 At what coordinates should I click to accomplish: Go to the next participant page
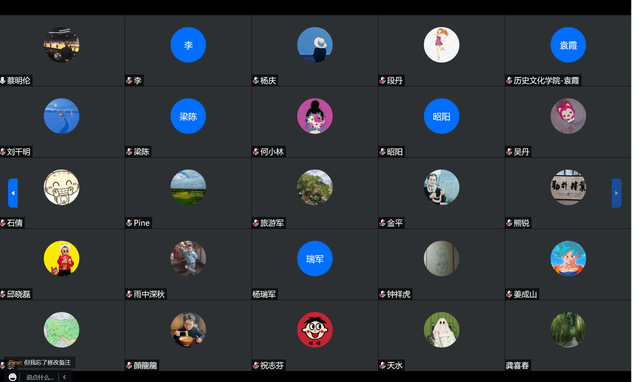coord(616,193)
